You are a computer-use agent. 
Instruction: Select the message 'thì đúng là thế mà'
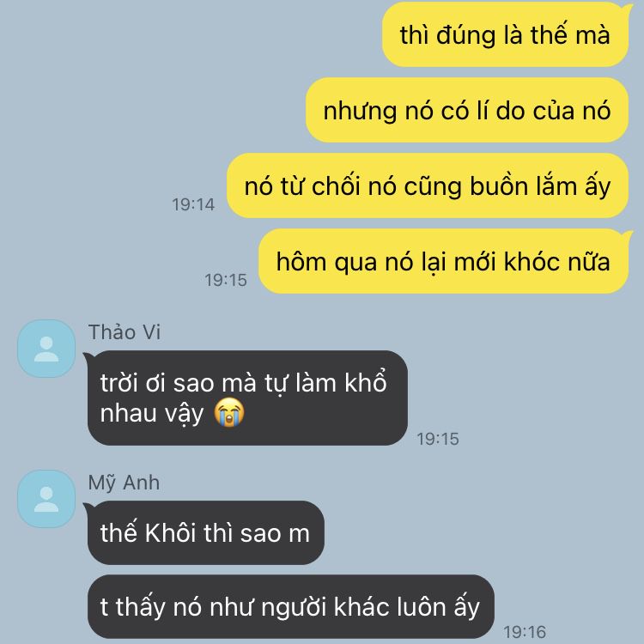505,34
